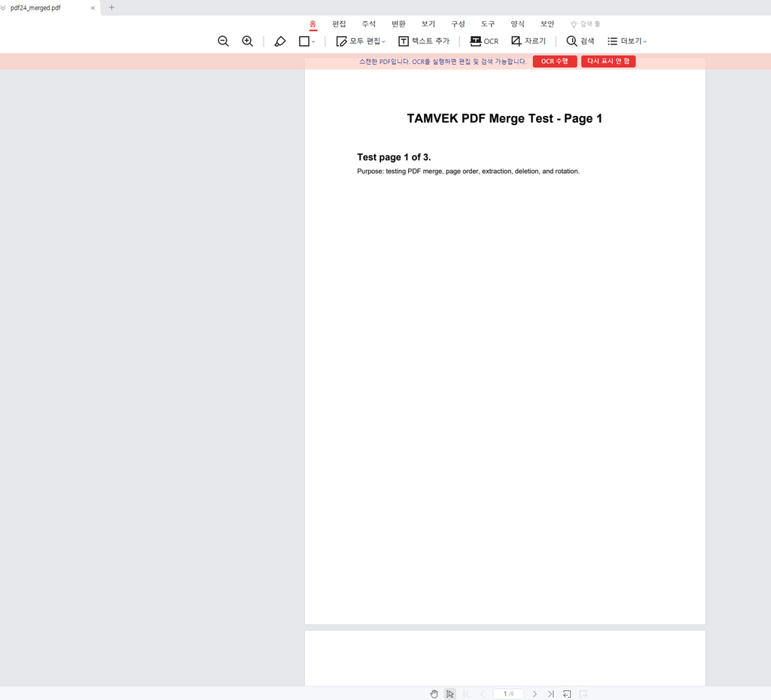This screenshot has height=700, width=771.
Task: Close the pdf24_merged.pdf tab
Action: pos(93,8)
